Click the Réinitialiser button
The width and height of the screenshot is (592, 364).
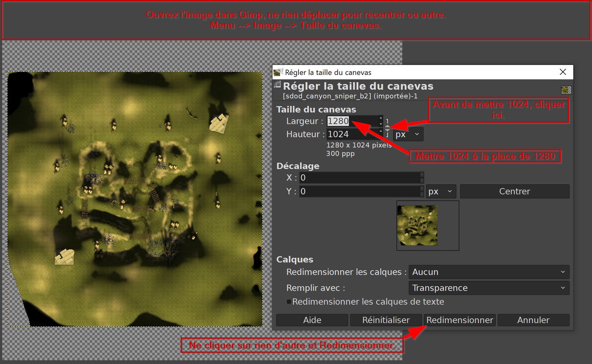click(386, 320)
